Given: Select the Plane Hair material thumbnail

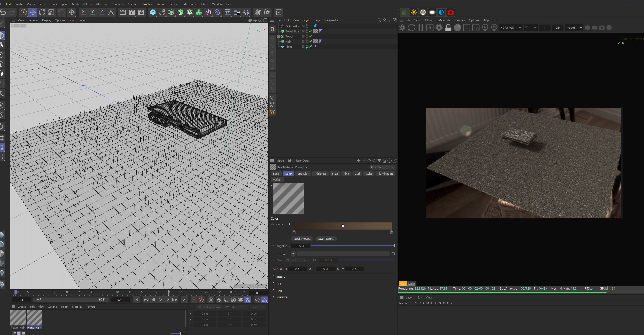Looking at the screenshot, I should click(34, 318).
